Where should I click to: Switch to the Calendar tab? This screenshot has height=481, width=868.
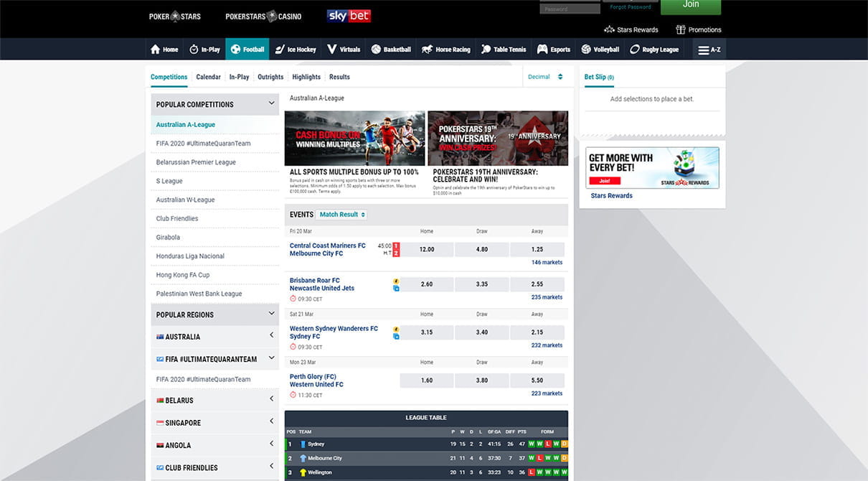(x=209, y=77)
